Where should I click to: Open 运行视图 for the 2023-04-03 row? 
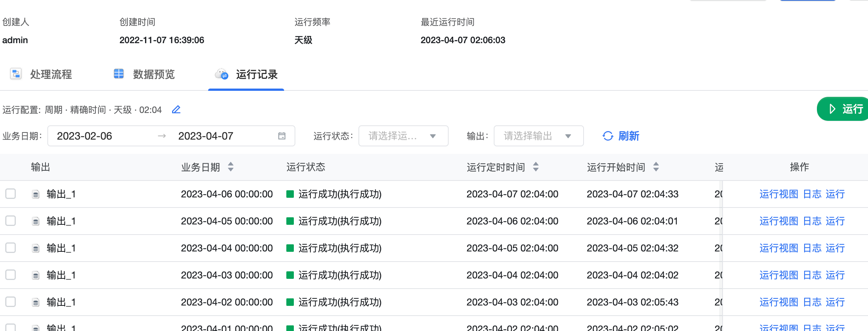pyautogui.click(x=779, y=275)
